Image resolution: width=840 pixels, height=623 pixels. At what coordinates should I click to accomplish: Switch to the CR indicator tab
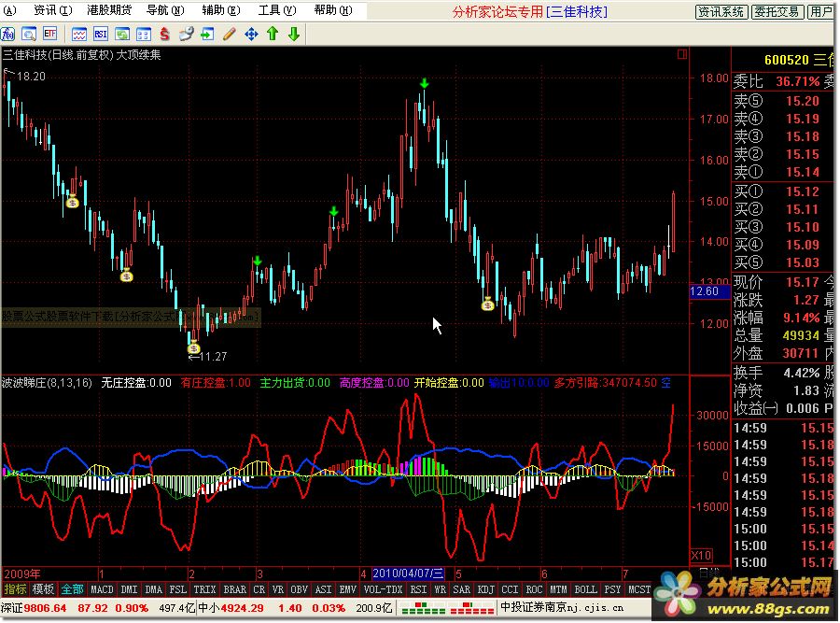click(259, 589)
